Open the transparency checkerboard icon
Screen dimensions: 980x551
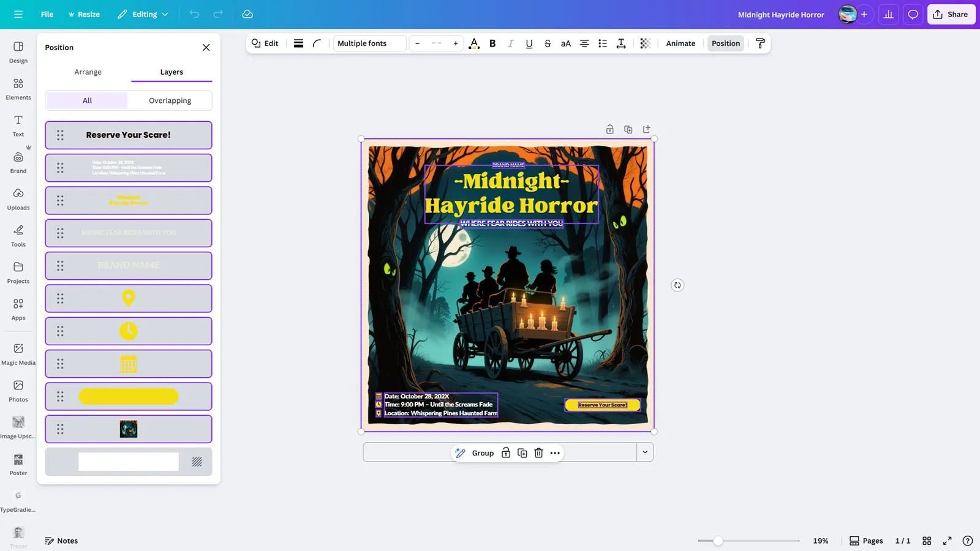(x=645, y=43)
